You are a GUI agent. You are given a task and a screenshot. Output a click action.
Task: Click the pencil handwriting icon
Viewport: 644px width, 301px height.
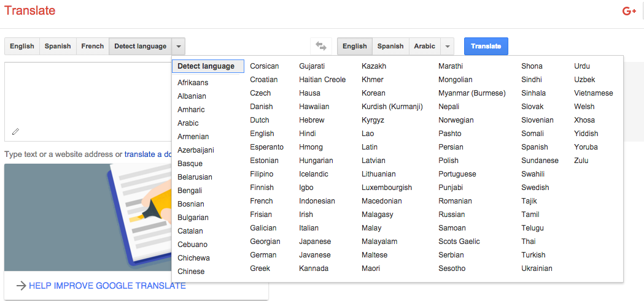point(15,132)
